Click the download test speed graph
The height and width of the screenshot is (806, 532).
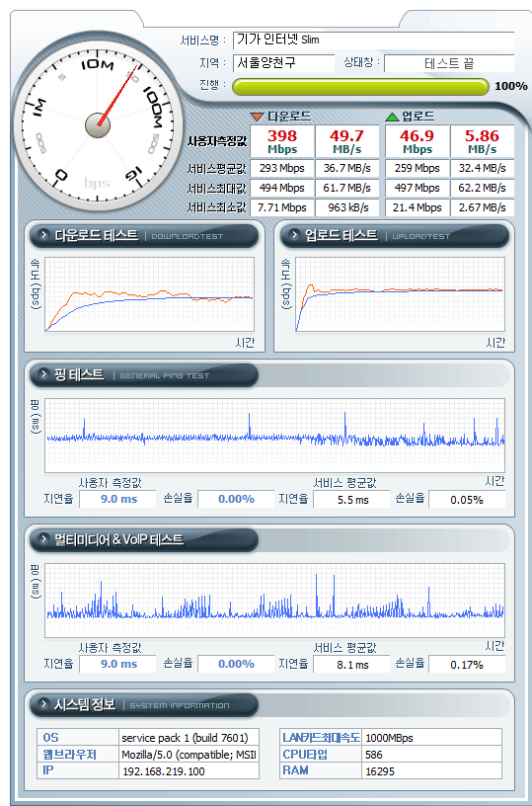coord(149,294)
